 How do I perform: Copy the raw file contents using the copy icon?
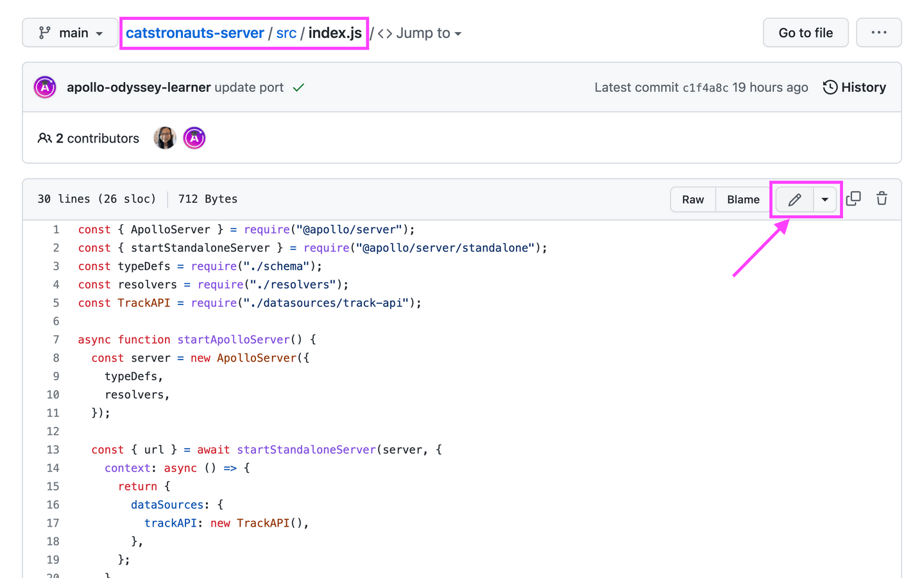point(853,199)
